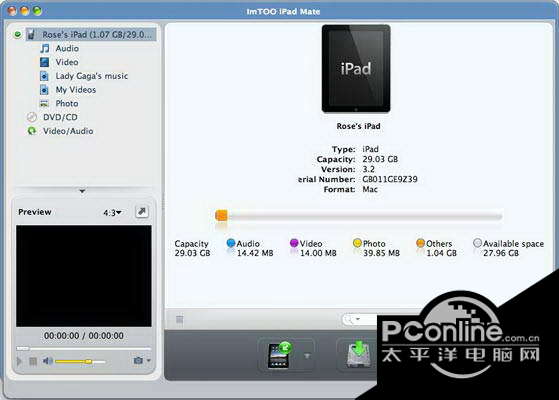
Task: Click the preview playback progress bar
Action: [84, 348]
